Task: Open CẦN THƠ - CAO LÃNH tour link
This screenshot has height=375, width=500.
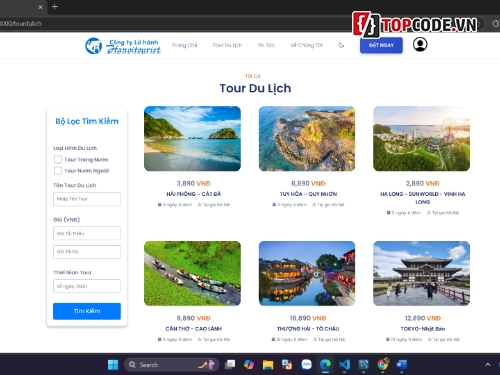Action: tap(193, 329)
